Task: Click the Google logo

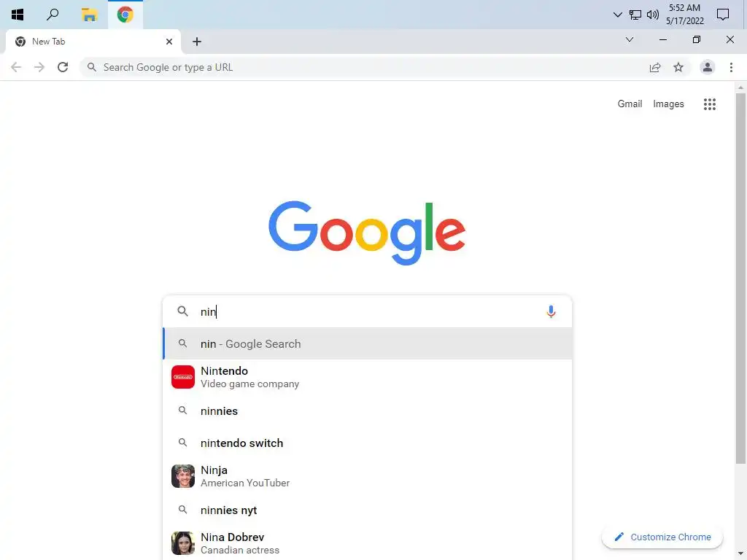Action: [367, 233]
